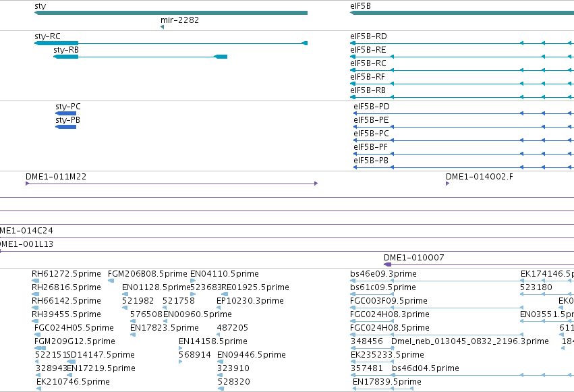Image resolution: width=574 pixels, height=392 pixels.
Task: Click the 523180 feature
Action: [547, 294]
